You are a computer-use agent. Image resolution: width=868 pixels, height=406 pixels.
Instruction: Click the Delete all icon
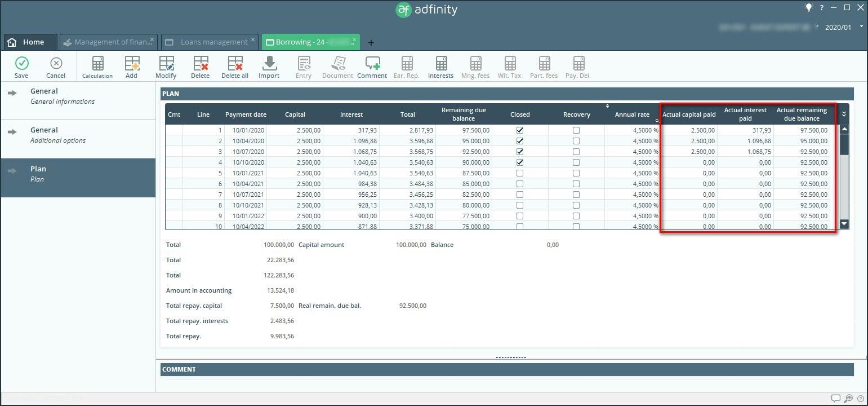coord(235,64)
